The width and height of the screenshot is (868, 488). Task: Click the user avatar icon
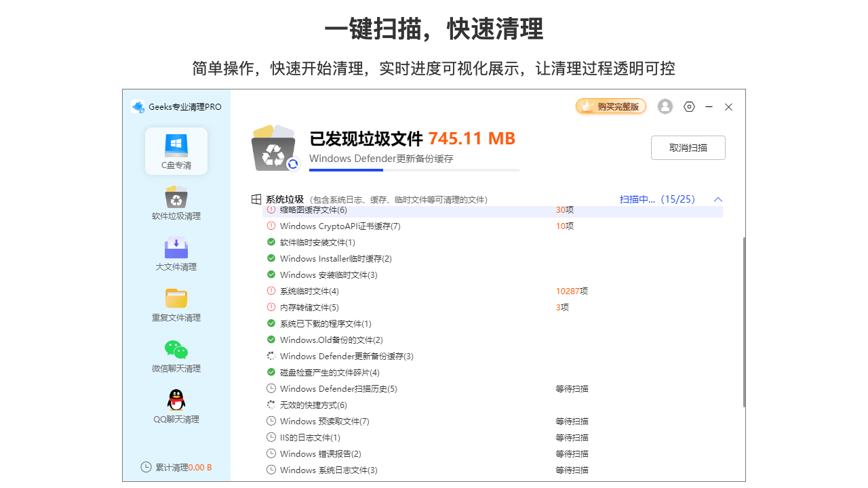coord(665,106)
